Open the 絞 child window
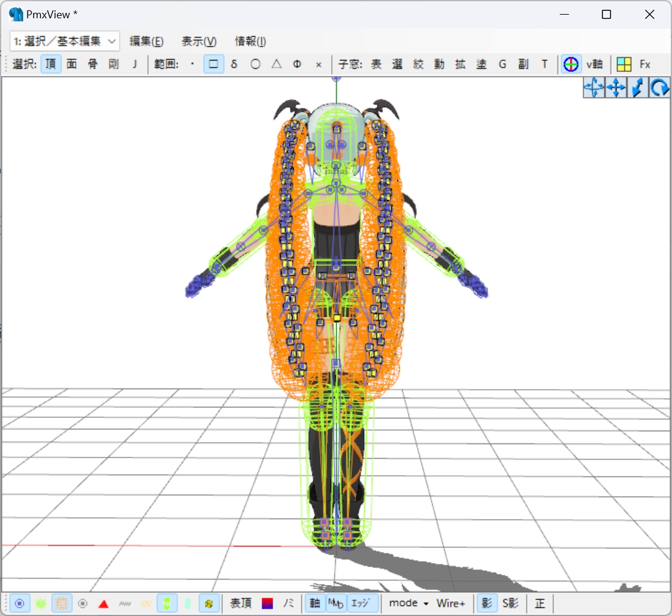The height and width of the screenshot is (616, 672). tap(418, 64)
